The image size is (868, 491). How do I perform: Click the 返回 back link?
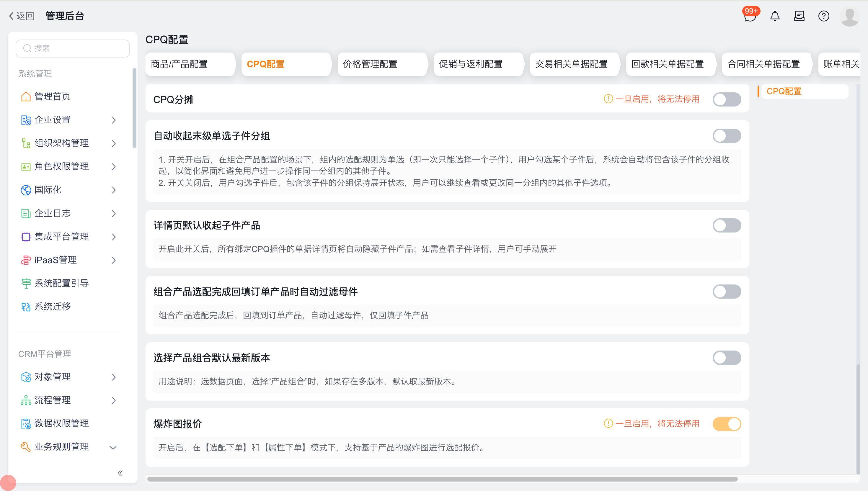pyautogui.click(x=22, y=16)
